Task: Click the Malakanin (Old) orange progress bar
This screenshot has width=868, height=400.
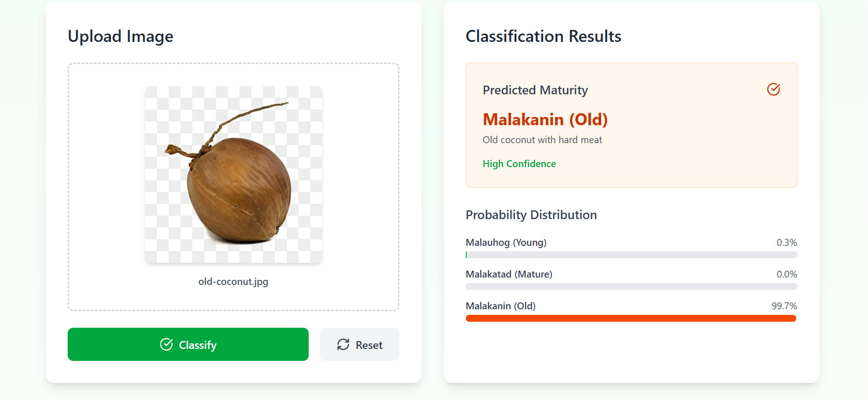Action: click(631, 318)
